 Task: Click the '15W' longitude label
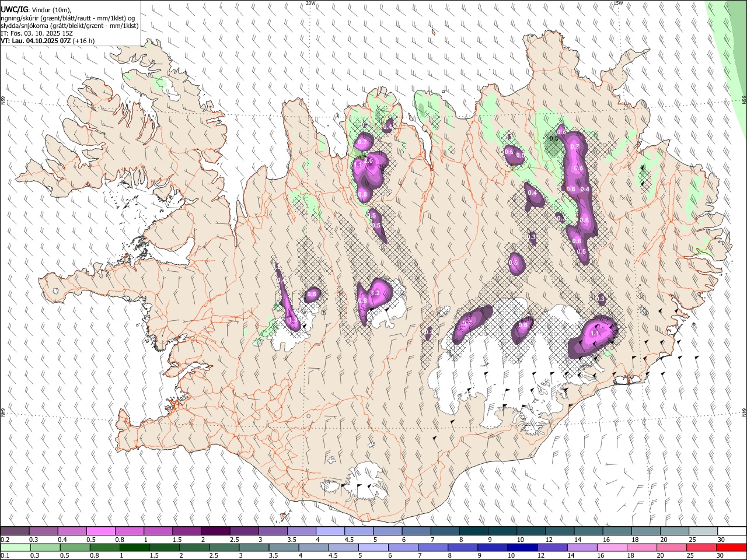(x=618, y=3)
